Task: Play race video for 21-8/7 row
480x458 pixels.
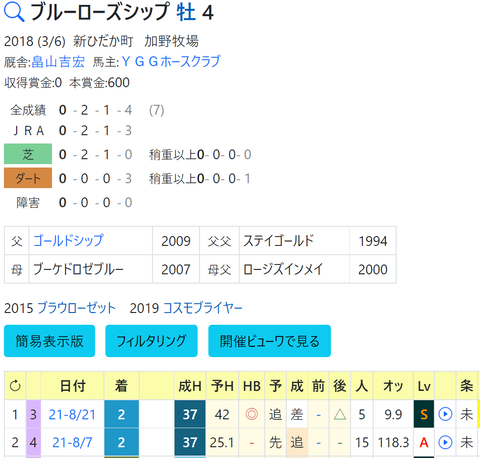Action: point(445,442)
